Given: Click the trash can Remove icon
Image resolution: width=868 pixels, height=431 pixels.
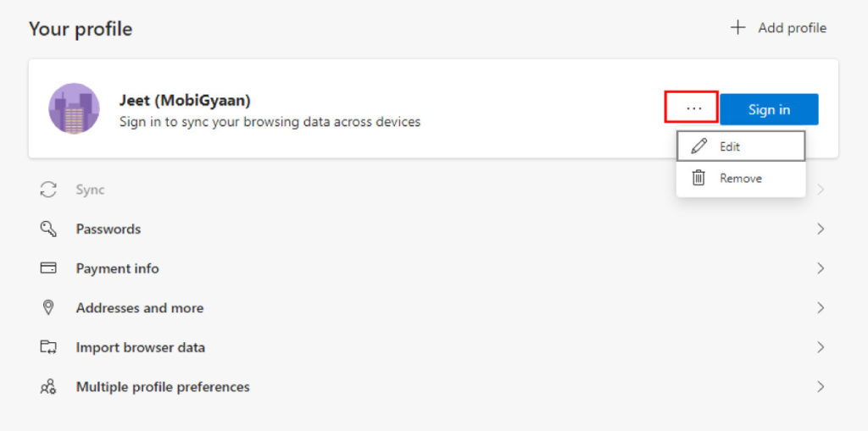Looking at the screenshot, I should click(x=699, y=179).
